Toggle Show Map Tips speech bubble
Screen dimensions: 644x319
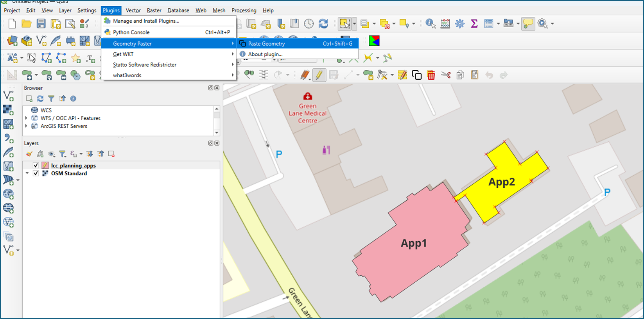pos(528,24)
